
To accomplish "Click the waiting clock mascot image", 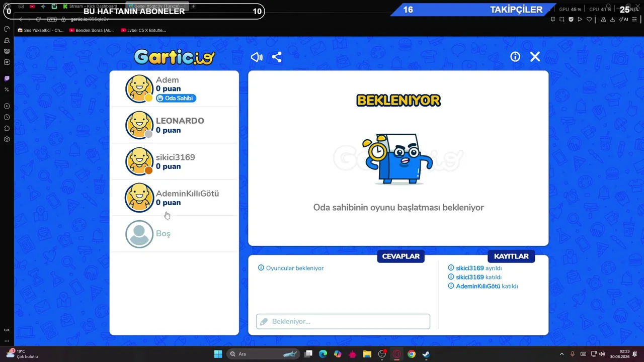I will pos(398,158).
